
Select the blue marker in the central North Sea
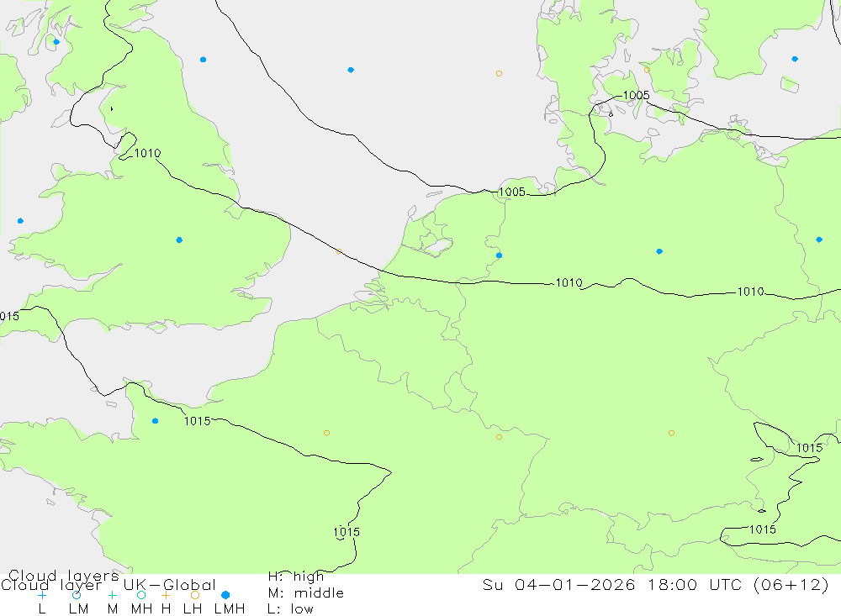(x=351, y=70)
